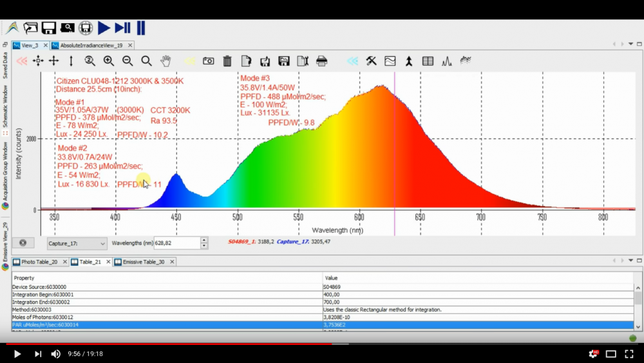Image resolution: width=644 pixels, height=363 pixels.
Task: Select the zoom in magnifier tool
Action: click(x=109, y=61)
